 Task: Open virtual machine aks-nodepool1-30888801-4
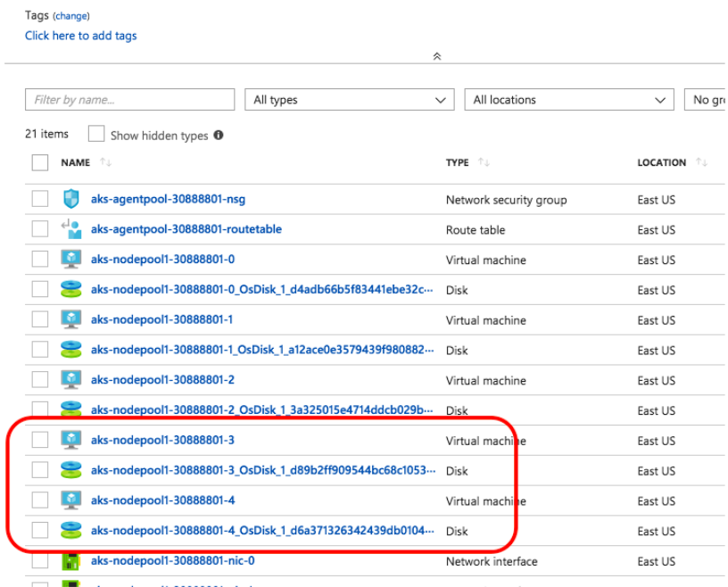[162, 500]
